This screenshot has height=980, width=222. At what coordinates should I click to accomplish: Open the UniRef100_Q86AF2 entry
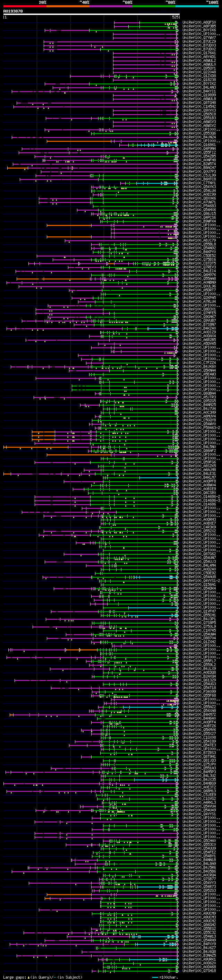199,451
